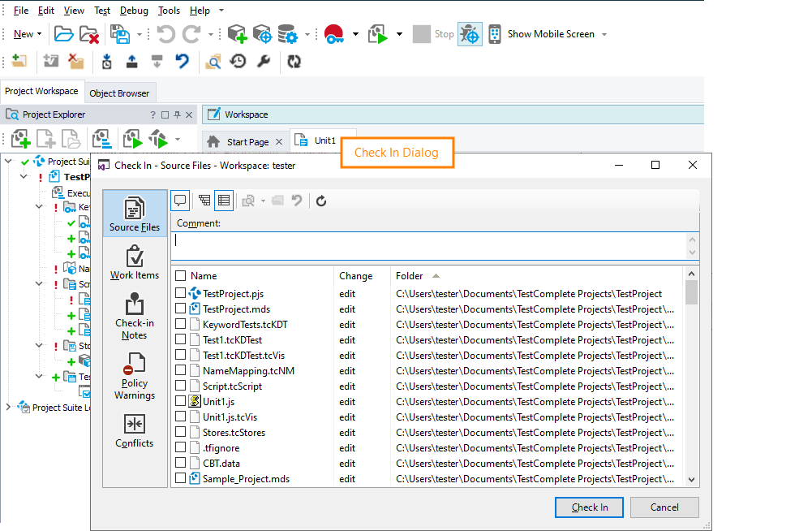
Task: Collapse the Project Suite tree node
Action: [9, 162]
